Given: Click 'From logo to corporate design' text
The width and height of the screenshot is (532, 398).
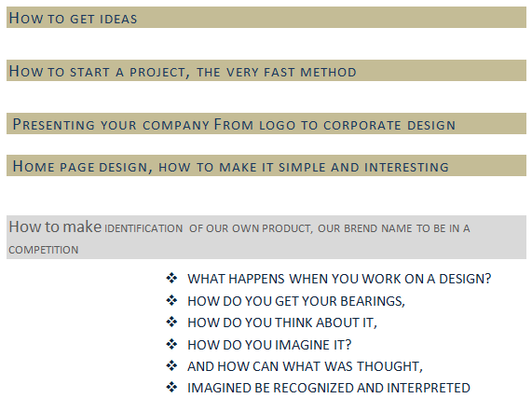Looking at the screenshot, I should click(334, 125).
